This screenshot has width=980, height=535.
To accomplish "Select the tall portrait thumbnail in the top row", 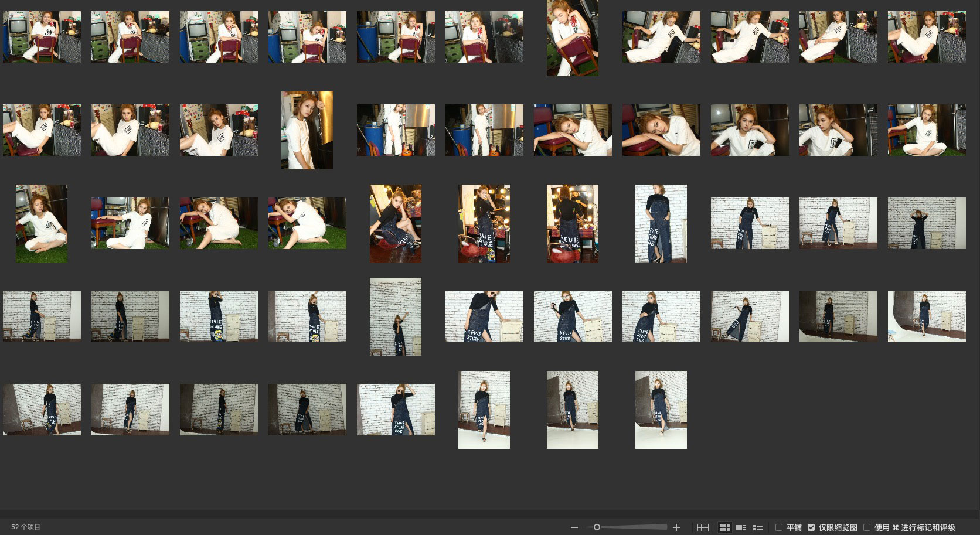I will (x=573, y=38).
